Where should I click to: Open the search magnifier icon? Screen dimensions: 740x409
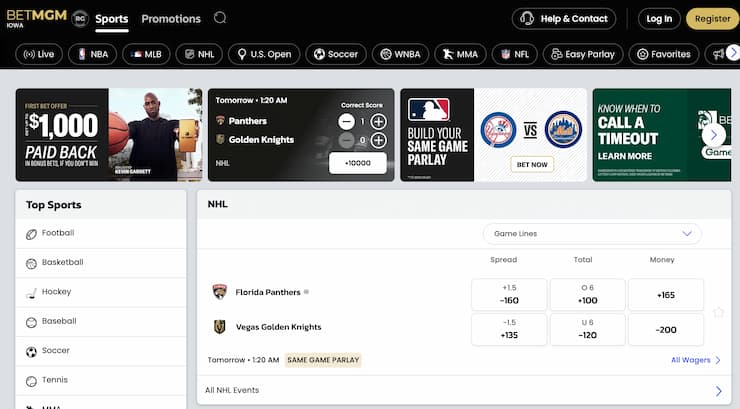[x=220, y=18]
